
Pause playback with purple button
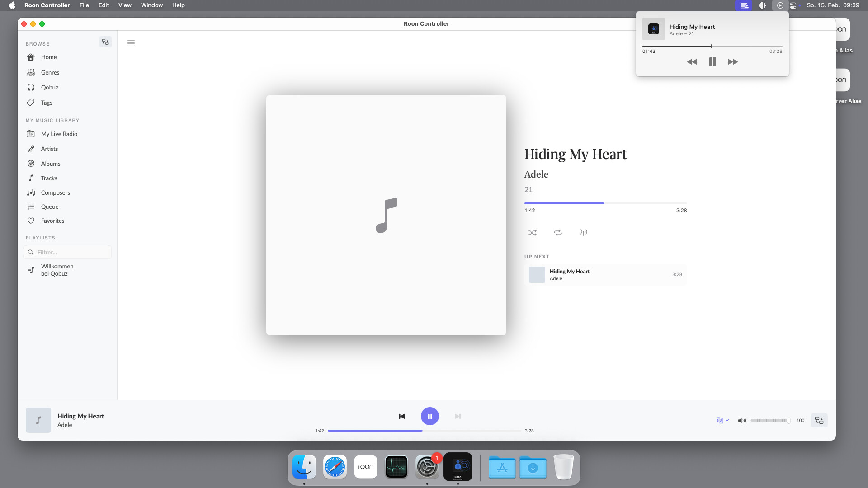coord(429,416)
